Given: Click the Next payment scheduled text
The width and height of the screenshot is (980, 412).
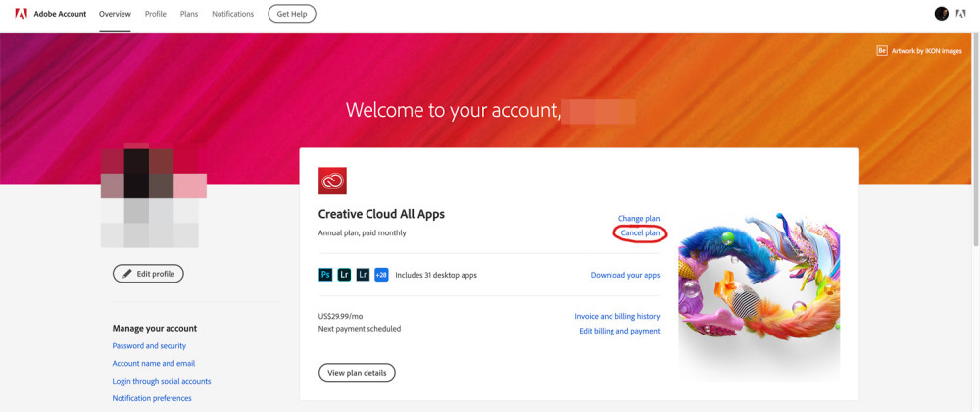Looking at the screenshot, I should click(360, 329).
